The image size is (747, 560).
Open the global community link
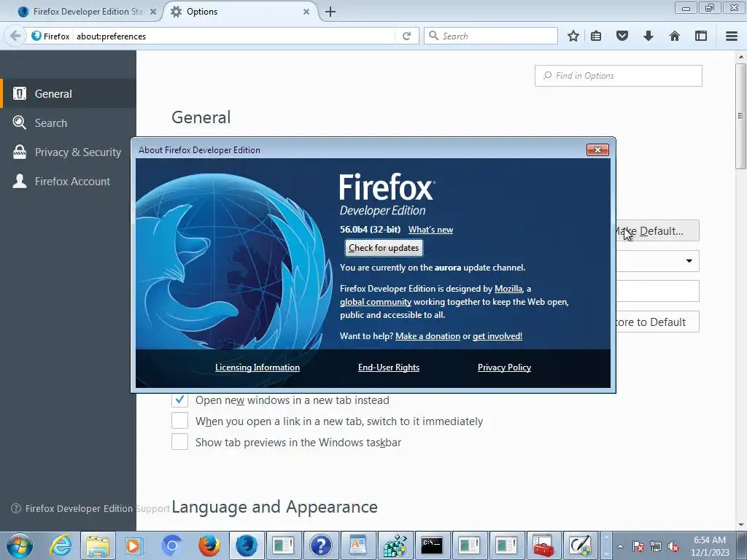click(376, 302)
